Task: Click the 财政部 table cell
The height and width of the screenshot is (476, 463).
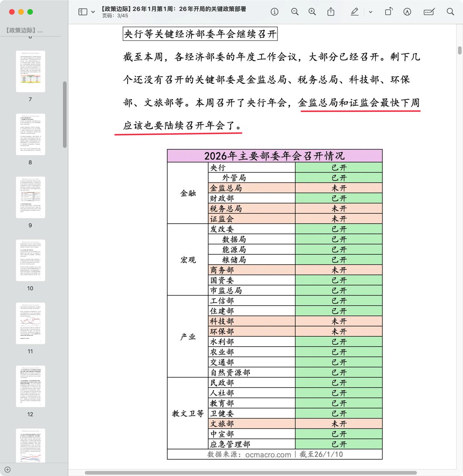Action: pyautogui.click(x=252, y=198)
